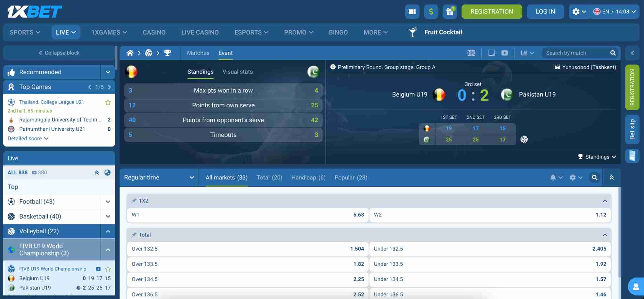Collapse all live sports double chevron
Viewport: 644px width, 299px height.
click(x=97, y=172)
